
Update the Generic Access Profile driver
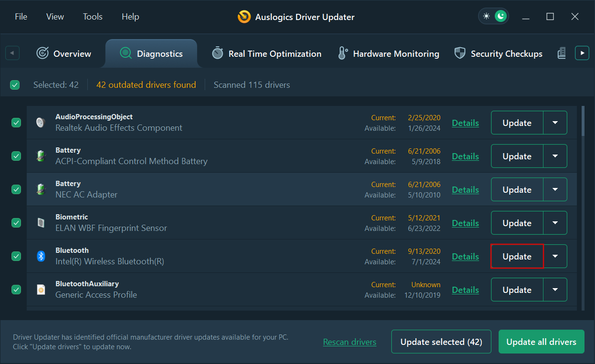(x=517, y=290)
